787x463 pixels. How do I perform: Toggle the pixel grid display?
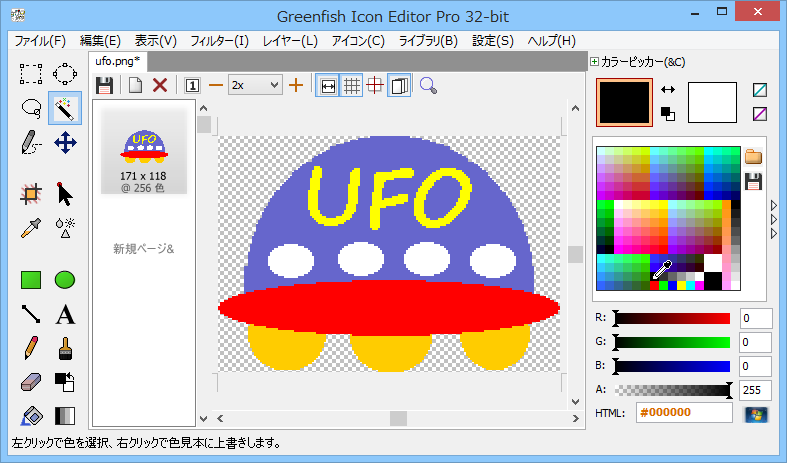coord(351,85)
